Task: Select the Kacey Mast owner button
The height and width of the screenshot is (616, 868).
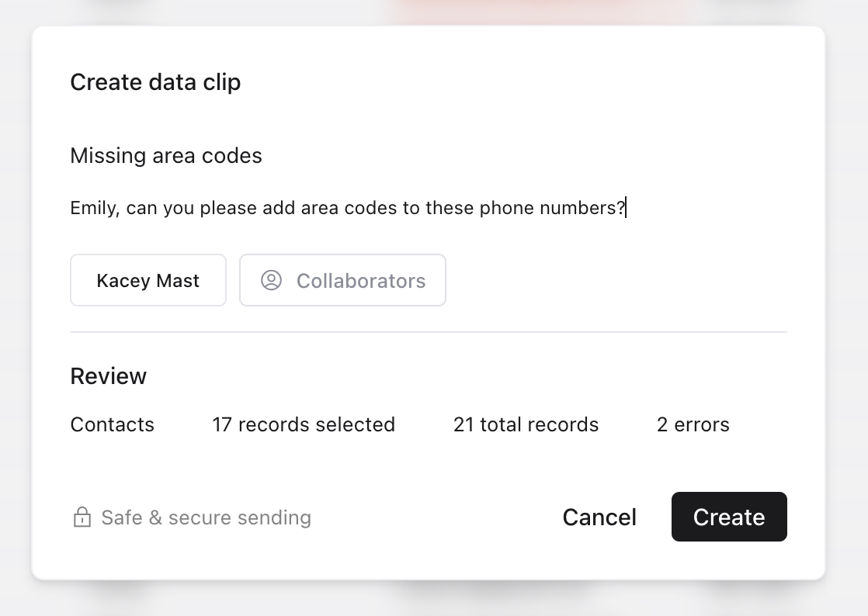Action: pyautogui.click(x=148, y=280)
